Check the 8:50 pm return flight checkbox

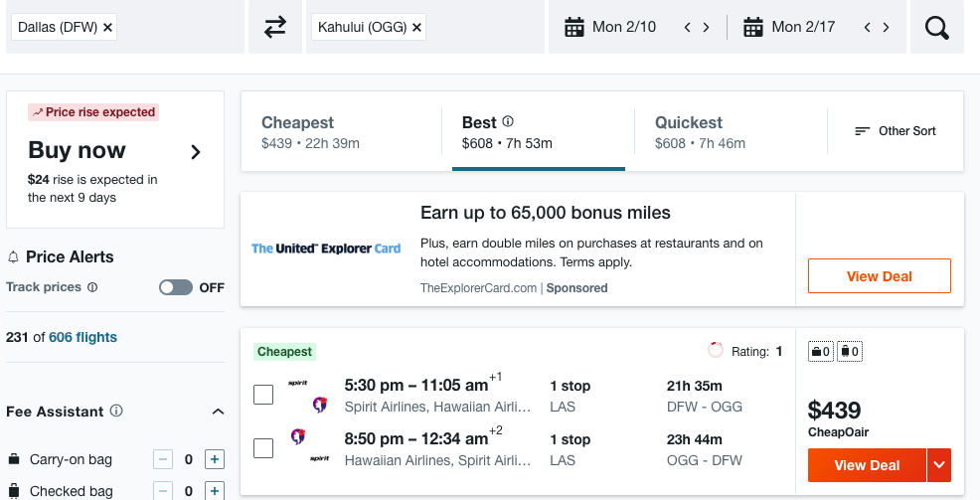(x=263, y=448)
